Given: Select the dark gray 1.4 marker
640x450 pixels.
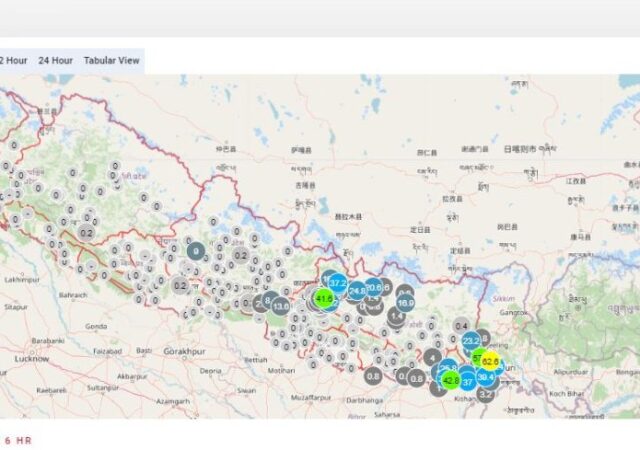Looking at the screenshot, I should coord(397,316).
